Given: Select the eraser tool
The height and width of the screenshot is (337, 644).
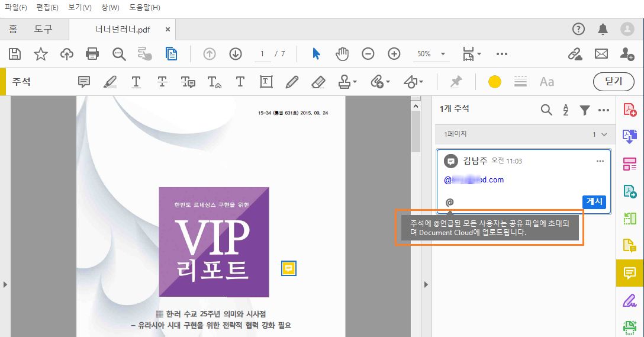Looking at the screenshot, I should point(318,82).
